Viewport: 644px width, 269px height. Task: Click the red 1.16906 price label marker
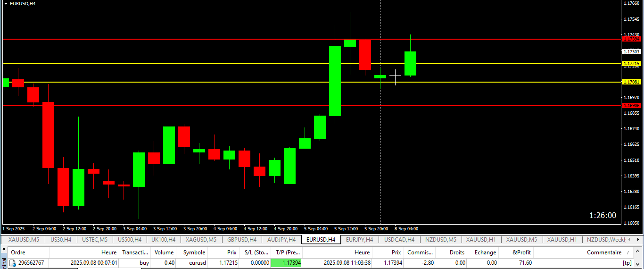click(631, 106)
